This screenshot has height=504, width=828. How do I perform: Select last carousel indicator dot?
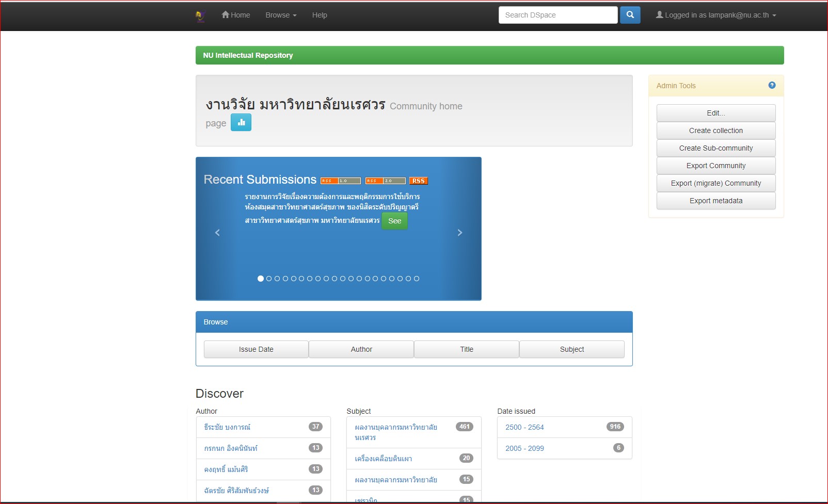point(417,279)
